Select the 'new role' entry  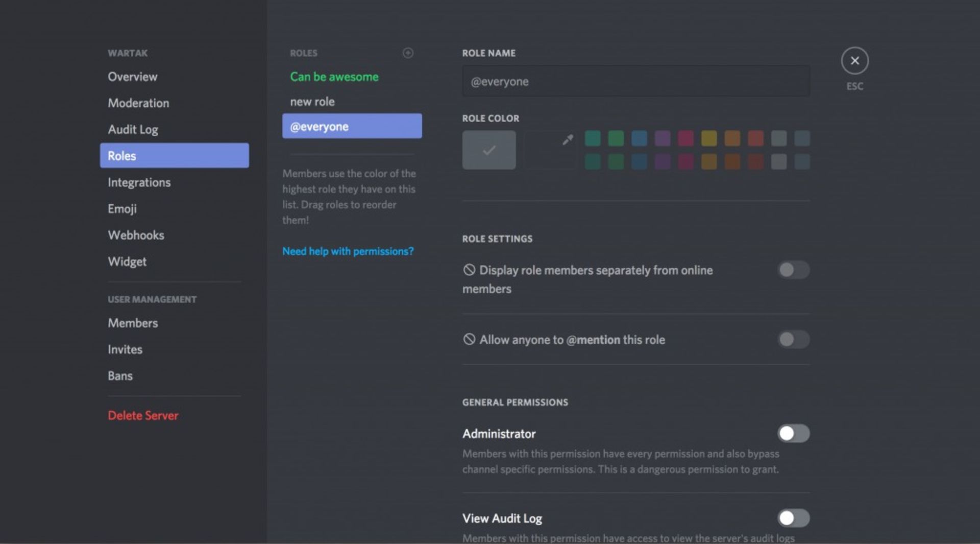[312, 102]
